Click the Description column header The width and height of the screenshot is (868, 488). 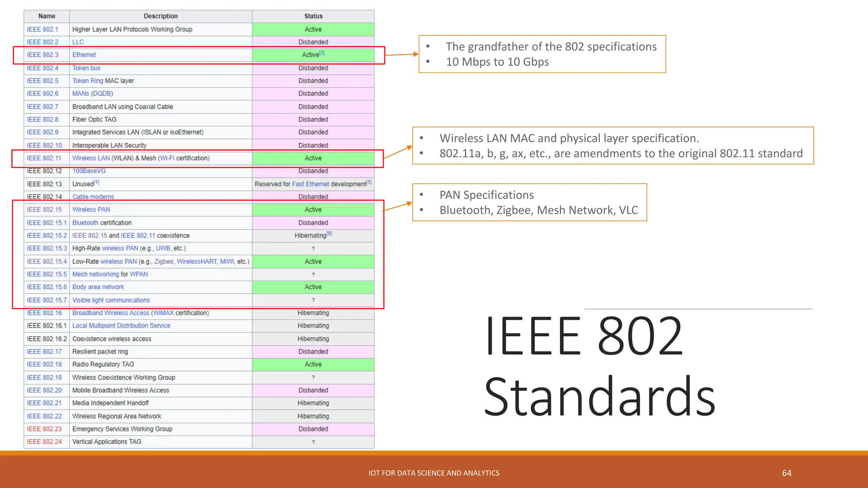click(x=161, y=16)
